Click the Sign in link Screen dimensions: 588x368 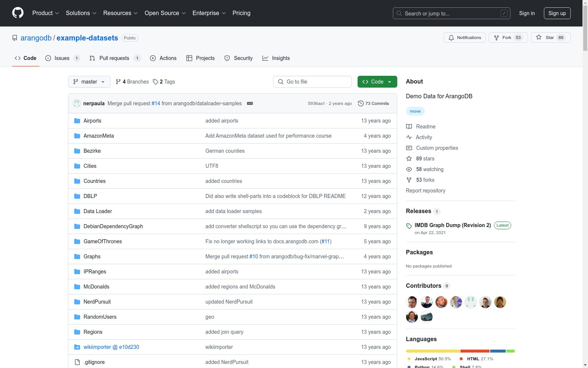527,13
